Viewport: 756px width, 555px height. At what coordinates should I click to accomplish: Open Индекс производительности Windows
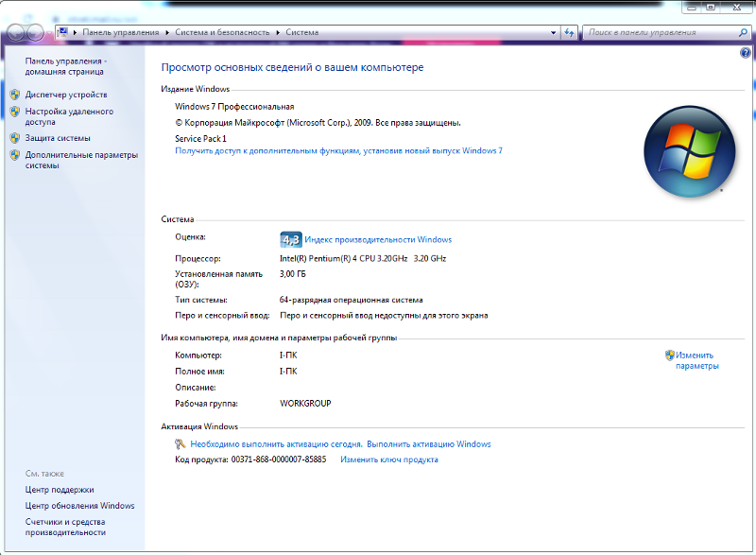[378, 239]
